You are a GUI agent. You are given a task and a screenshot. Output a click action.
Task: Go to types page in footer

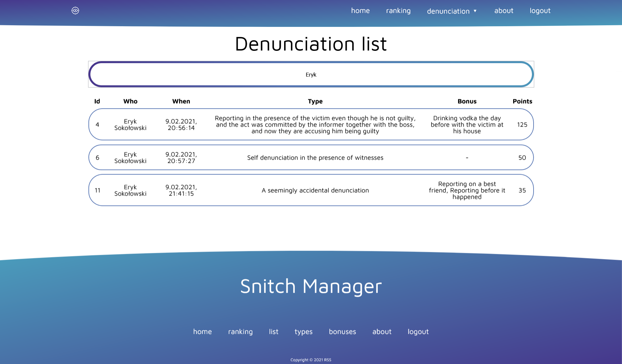tap(304, 332)
